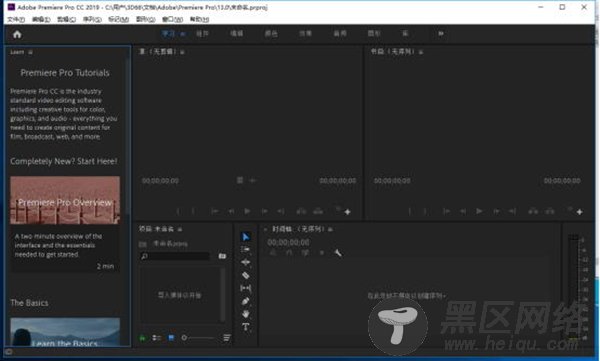The height and width of the screenshot is (361, 600).
Task: Play in the Program monitor
Action: (479, 211)
